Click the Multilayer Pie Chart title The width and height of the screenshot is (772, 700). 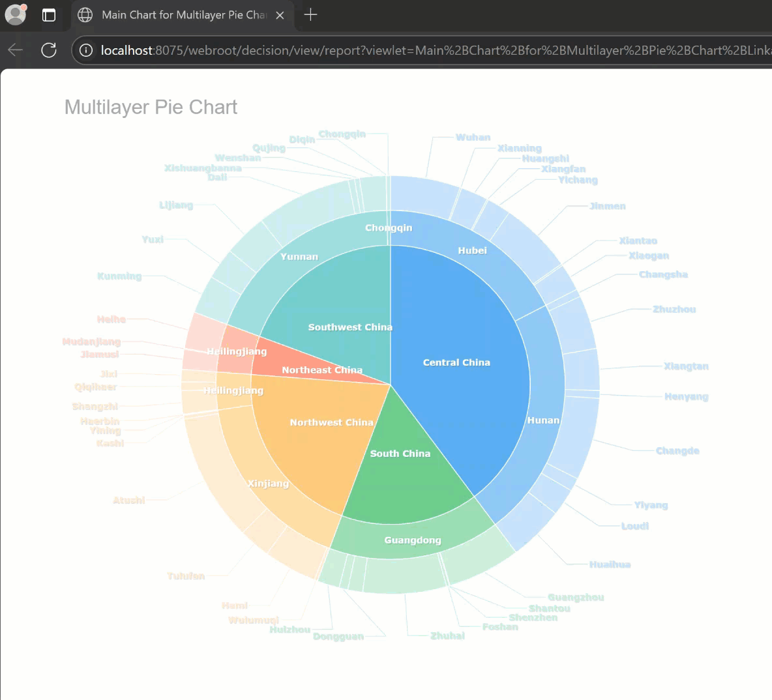(151, 107)
